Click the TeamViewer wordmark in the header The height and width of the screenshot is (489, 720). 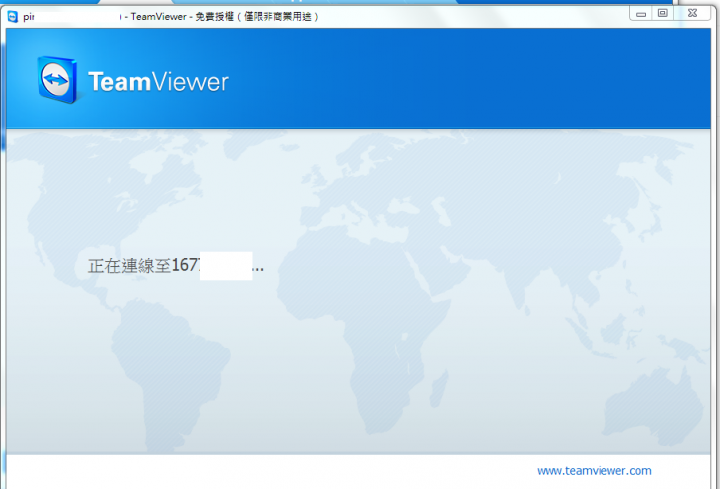(158, 82)
